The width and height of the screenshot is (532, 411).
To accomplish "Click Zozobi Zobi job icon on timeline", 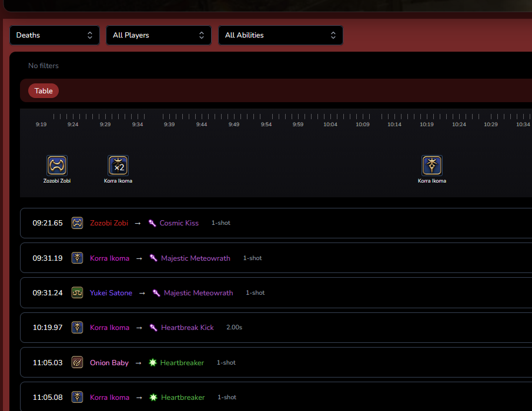I will [57, 166].
